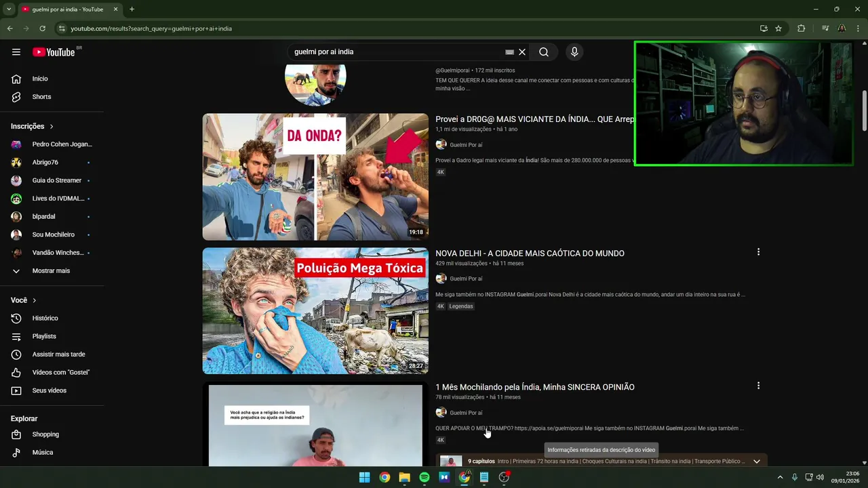View site information icon in address bar
This screenshot has height=488, width=868.
tap(62, 28)
